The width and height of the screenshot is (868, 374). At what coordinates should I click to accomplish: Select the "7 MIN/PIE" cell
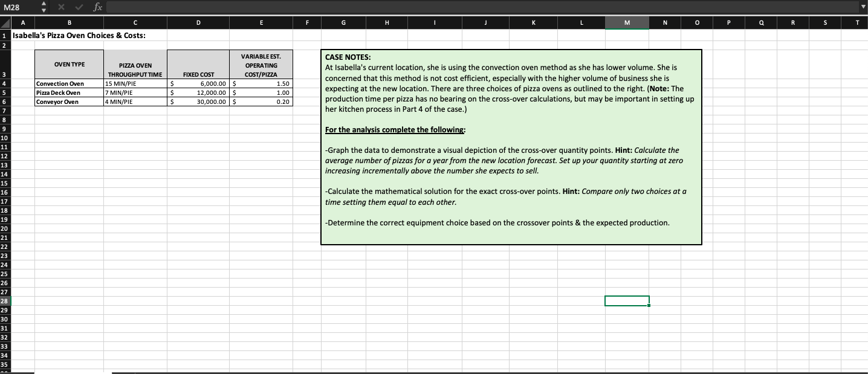click(x=135, y=92)
